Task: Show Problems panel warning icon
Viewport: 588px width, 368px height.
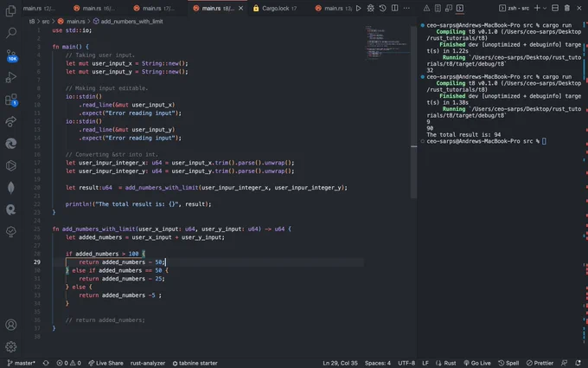Action: 426,8
